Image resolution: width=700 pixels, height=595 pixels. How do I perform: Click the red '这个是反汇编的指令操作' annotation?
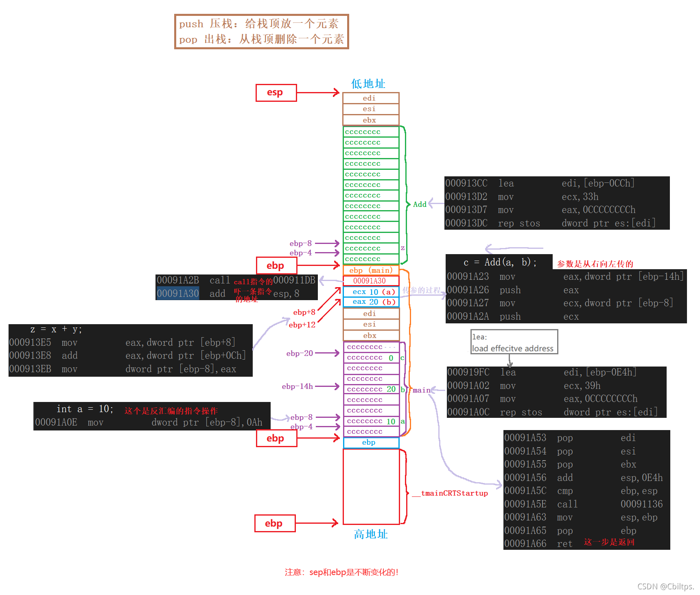click(171, 411)
